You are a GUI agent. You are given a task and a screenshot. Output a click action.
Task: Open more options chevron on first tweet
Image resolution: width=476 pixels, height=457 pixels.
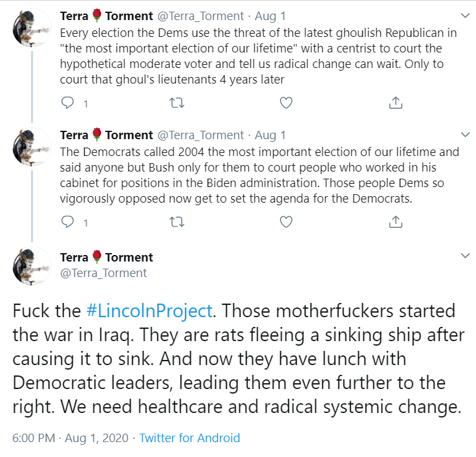pos(465,16)
